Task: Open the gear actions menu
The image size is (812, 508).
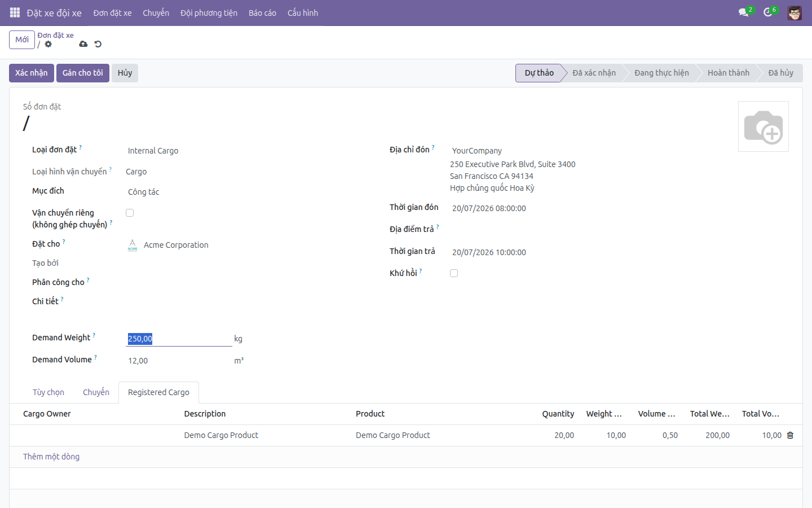Action: (48, 44)
